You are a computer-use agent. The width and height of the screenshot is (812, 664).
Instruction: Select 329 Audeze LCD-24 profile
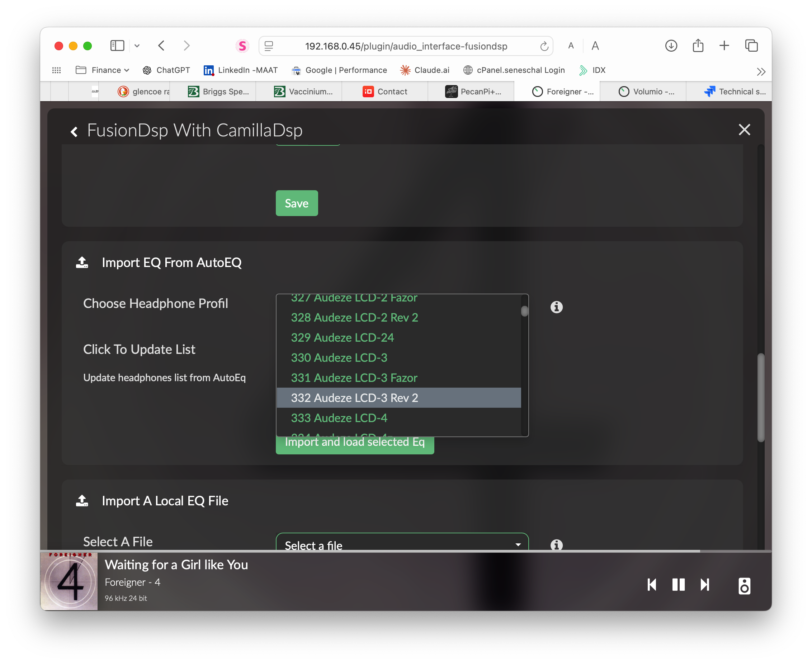tap(398, 338)
